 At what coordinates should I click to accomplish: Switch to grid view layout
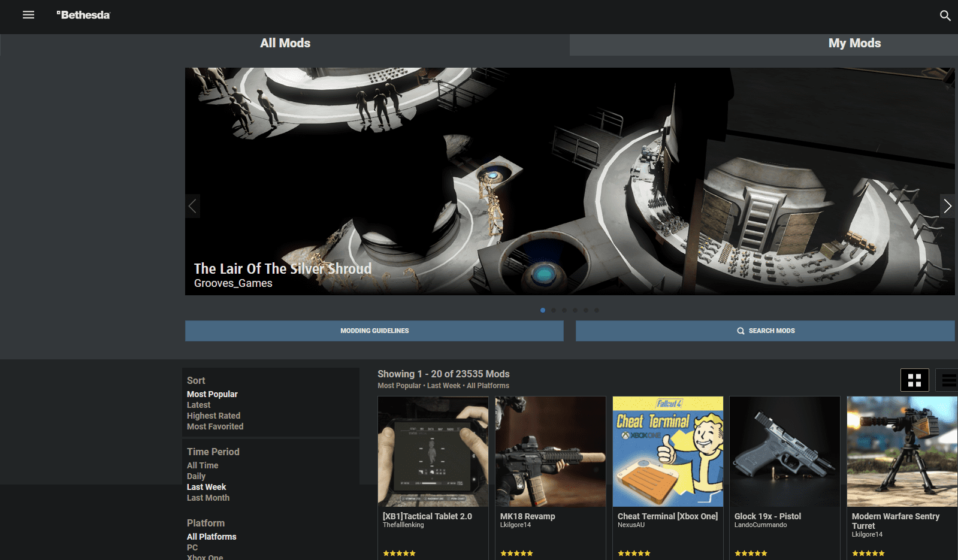(914, 380)
